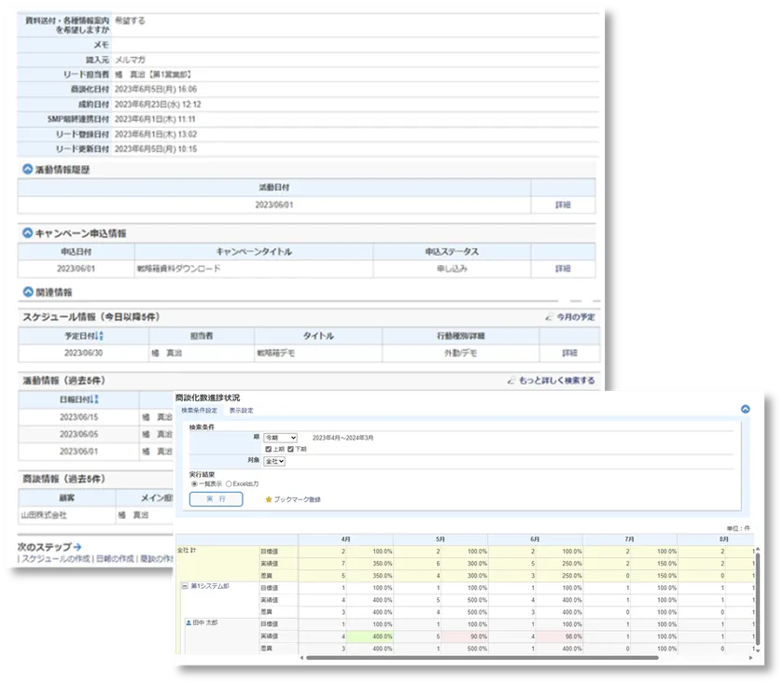The width and height of the screenshot is (784, 685).
Task: Collapse the キャンペーン申込情報 section icon
Action: [x=27, y=232]
